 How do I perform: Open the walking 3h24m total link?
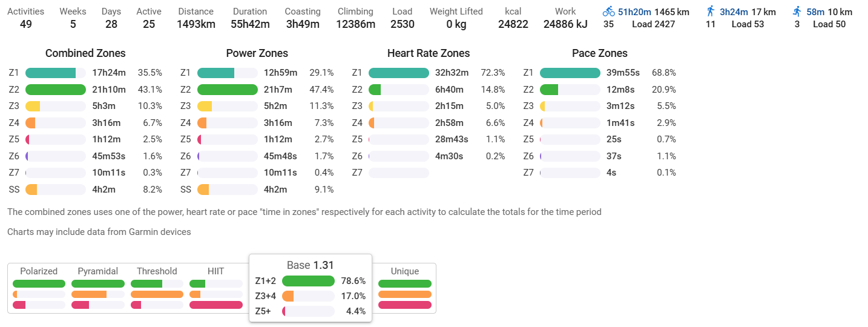(x=734, y=12)
